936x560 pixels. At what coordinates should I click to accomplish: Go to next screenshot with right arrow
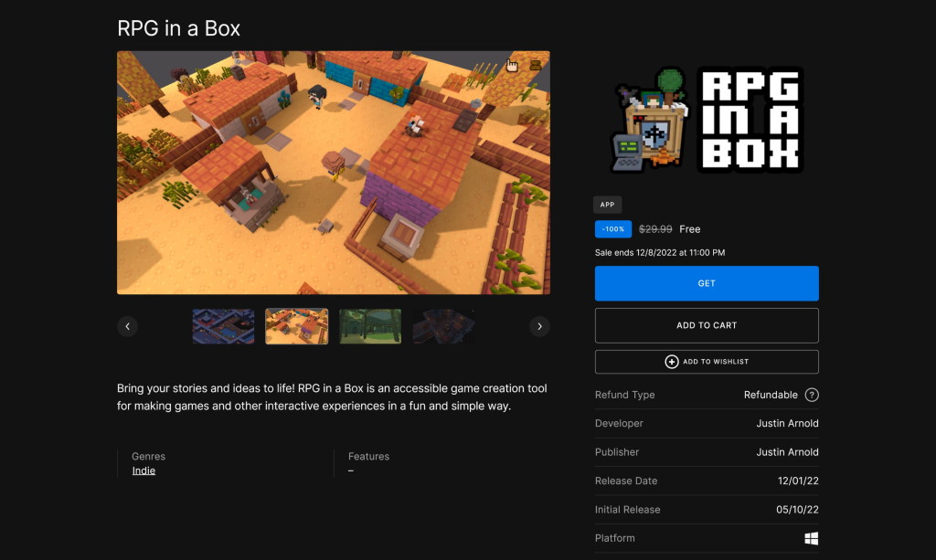(539, 326)
